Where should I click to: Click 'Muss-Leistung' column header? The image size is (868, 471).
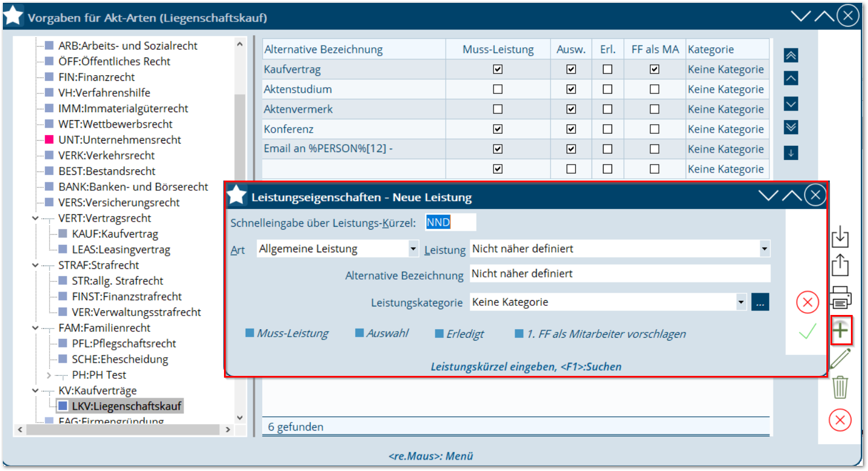[498, 50]
